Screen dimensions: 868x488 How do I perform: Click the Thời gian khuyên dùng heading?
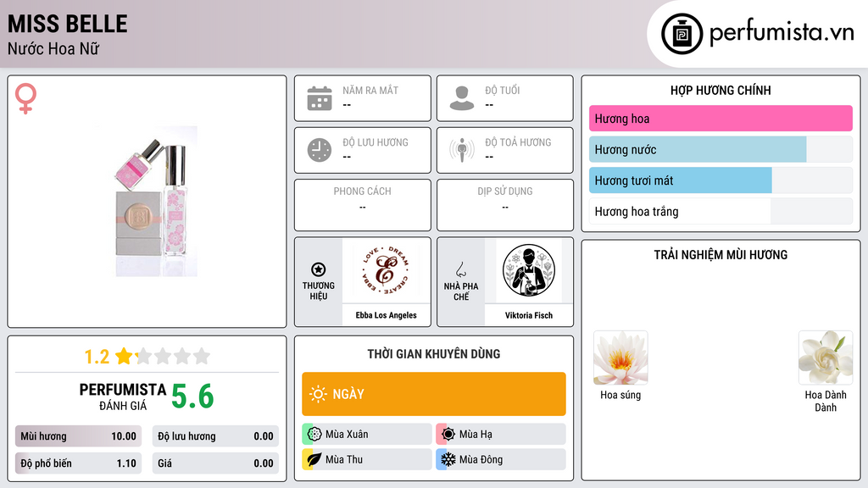434,353
